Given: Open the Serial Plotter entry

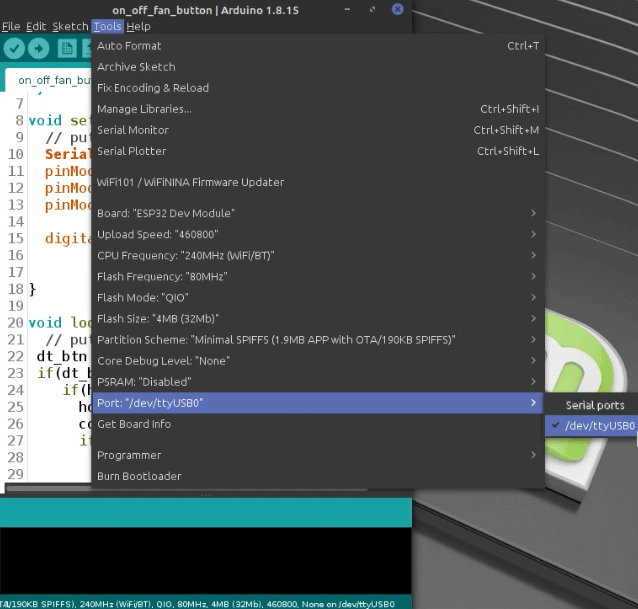Looking at the screenshot, I should click(318, 151).
